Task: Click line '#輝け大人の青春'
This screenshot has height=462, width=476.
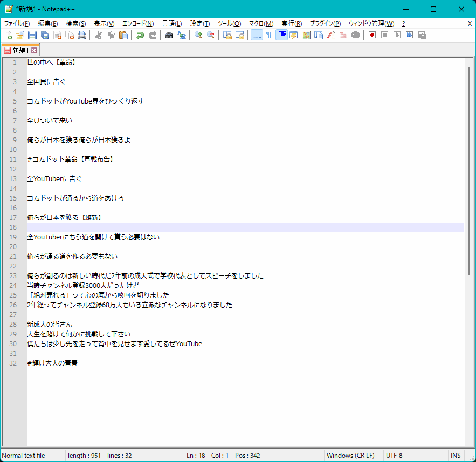Action: (x=52, y=363)
